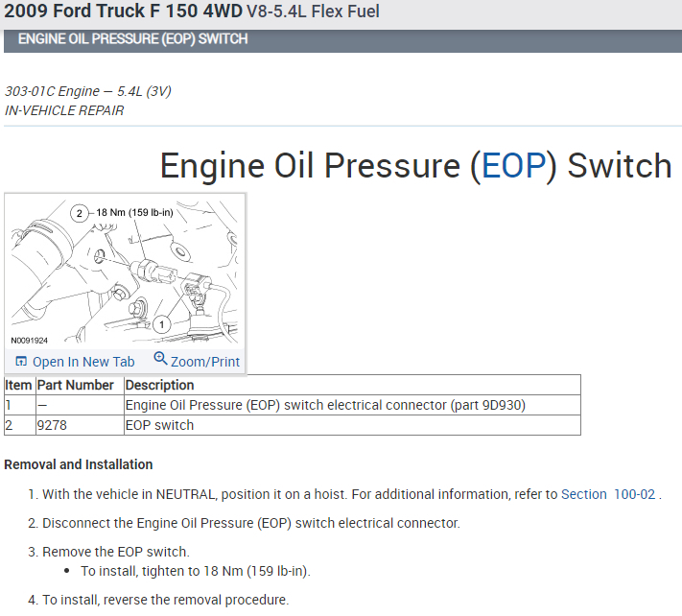Select the "EOP switch" description cell
Image resolution: width=682 pixels, height=616 pixels.
[352, 425]
